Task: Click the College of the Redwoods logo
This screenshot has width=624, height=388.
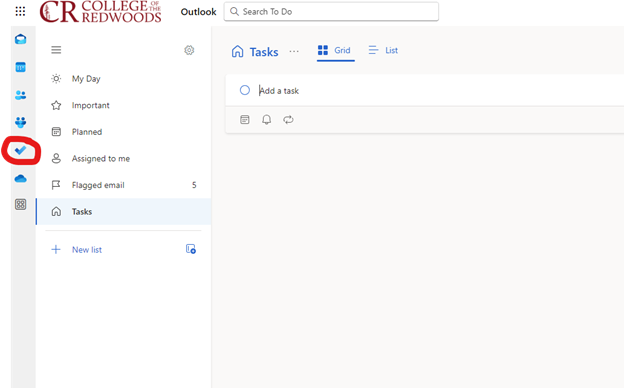Action: 100,12
